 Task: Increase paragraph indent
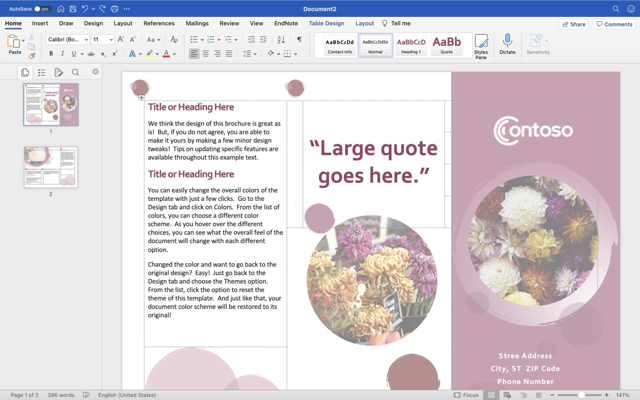pos(263,40)
